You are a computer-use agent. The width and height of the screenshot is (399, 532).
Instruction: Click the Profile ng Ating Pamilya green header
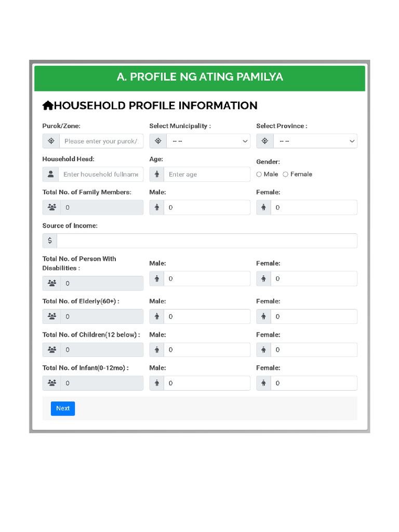click(x=199, y=77)
